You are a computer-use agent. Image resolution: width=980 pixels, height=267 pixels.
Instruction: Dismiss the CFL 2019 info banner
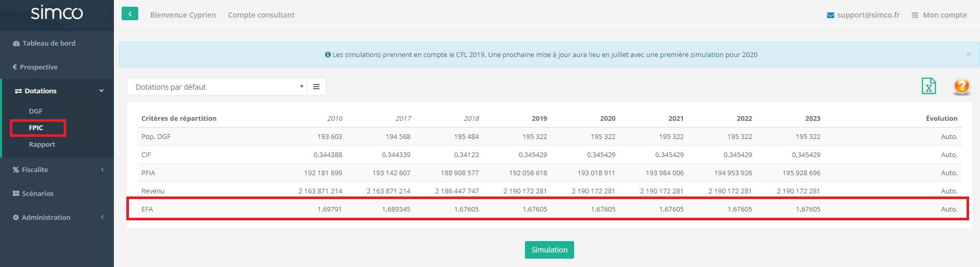point(969,54)
